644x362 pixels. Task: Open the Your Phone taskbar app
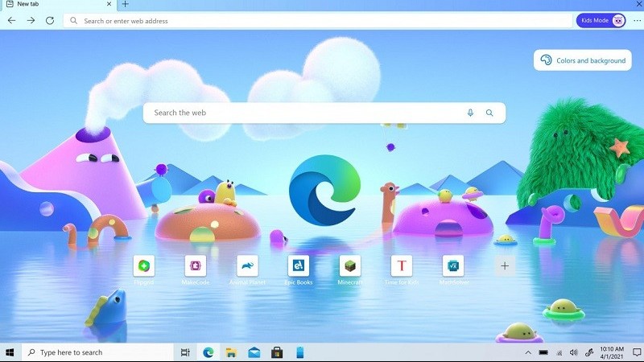pos(299,352)
